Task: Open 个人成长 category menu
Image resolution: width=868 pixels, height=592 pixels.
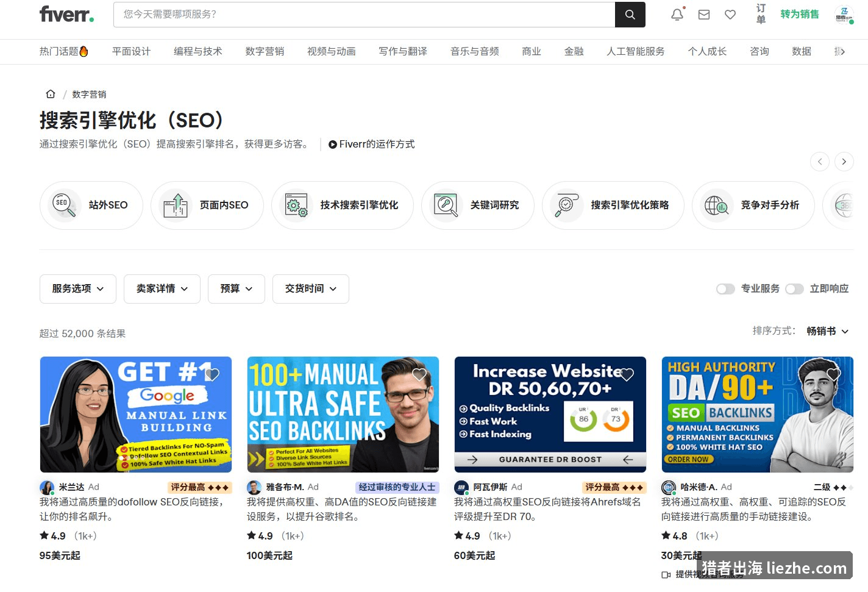Action: (x=707, y=51)
